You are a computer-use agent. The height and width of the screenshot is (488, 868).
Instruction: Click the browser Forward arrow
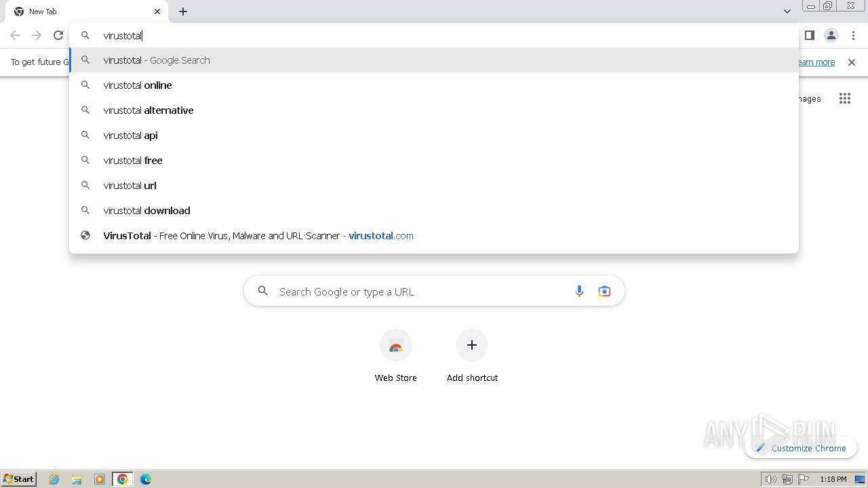pos(37,35)
